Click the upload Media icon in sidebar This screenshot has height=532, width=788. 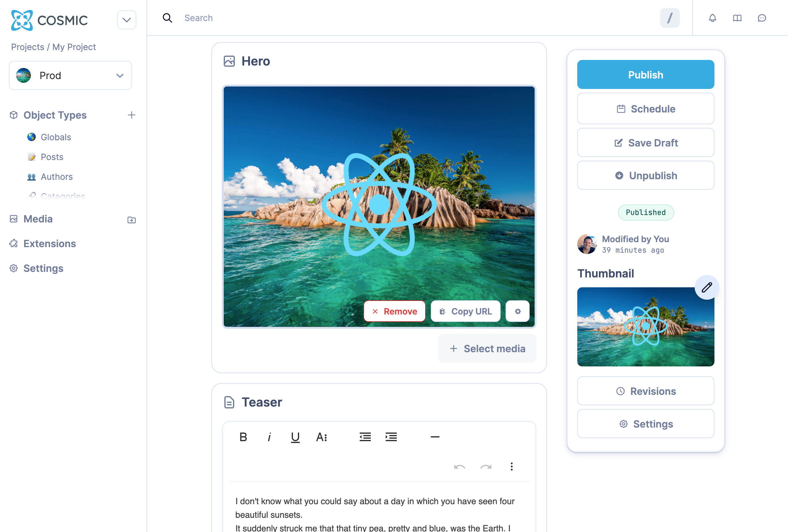click(131, 220)
